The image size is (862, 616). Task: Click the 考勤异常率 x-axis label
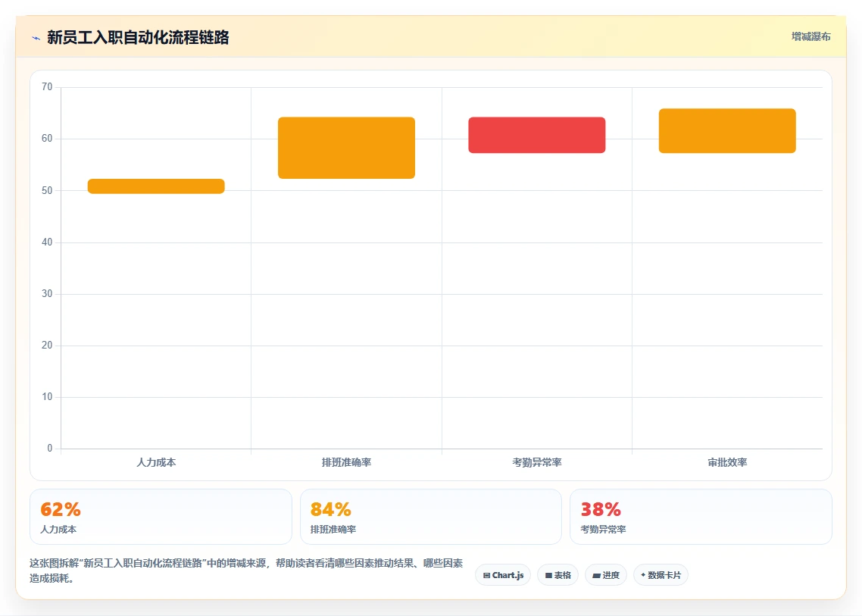pos(536,462)
